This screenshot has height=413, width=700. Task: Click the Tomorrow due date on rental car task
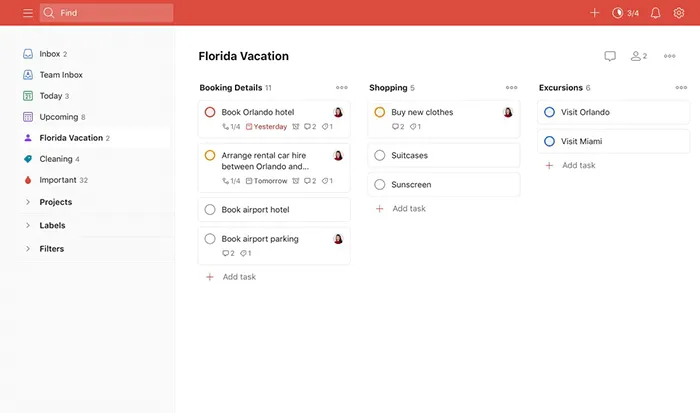tap(267, 181)
